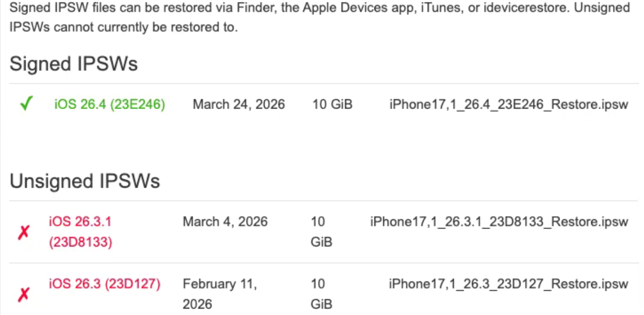644x315 pixels.
Task: Click the Signed IPSWs heading
Action: (74, 64)
